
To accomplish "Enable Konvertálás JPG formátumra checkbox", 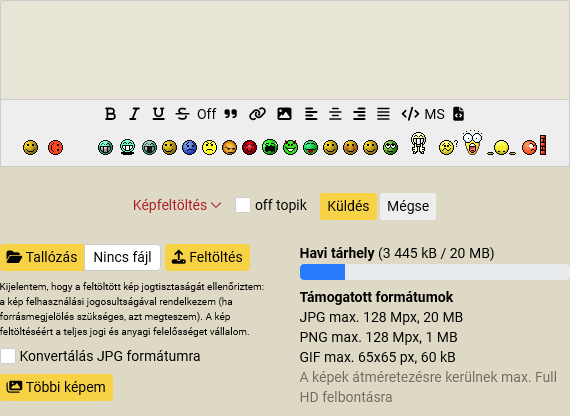I will (8, 356).
